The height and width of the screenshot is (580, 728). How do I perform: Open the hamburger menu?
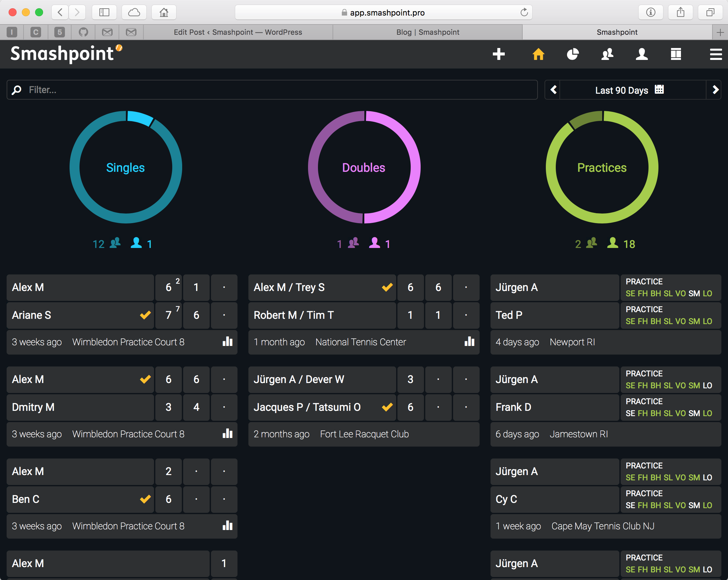pos(715,54)
